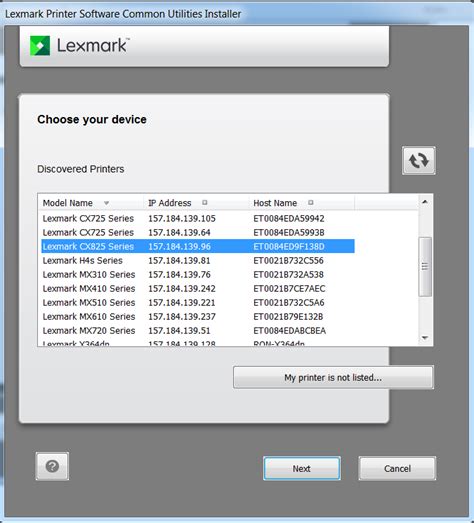Click host name ET0084ED9F138D
The width and height of the screenshot is (474, 523).
pyautogui.click(x=289, y=246)
